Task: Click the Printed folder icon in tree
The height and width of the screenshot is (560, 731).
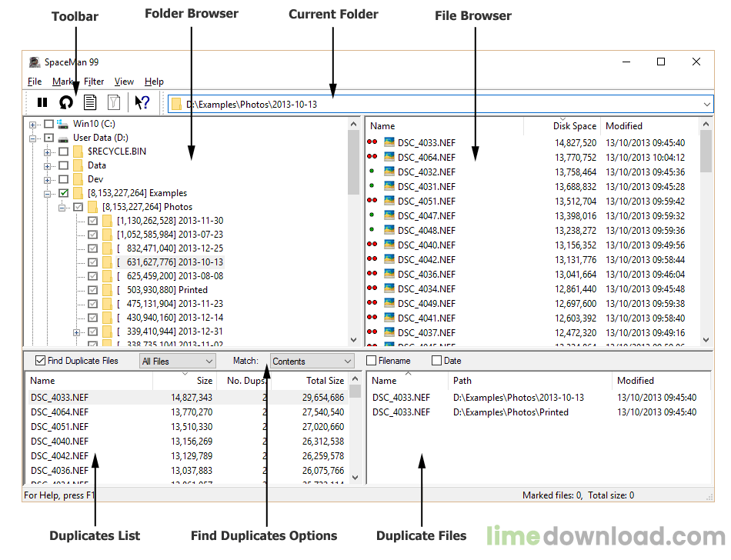Action: [107, 290]
